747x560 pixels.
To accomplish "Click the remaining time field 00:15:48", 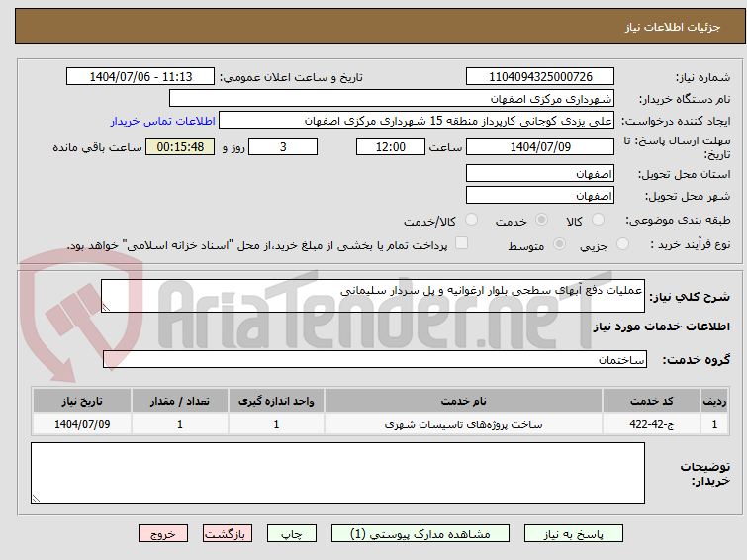I will pyautogui.click(x=180, y=146).
